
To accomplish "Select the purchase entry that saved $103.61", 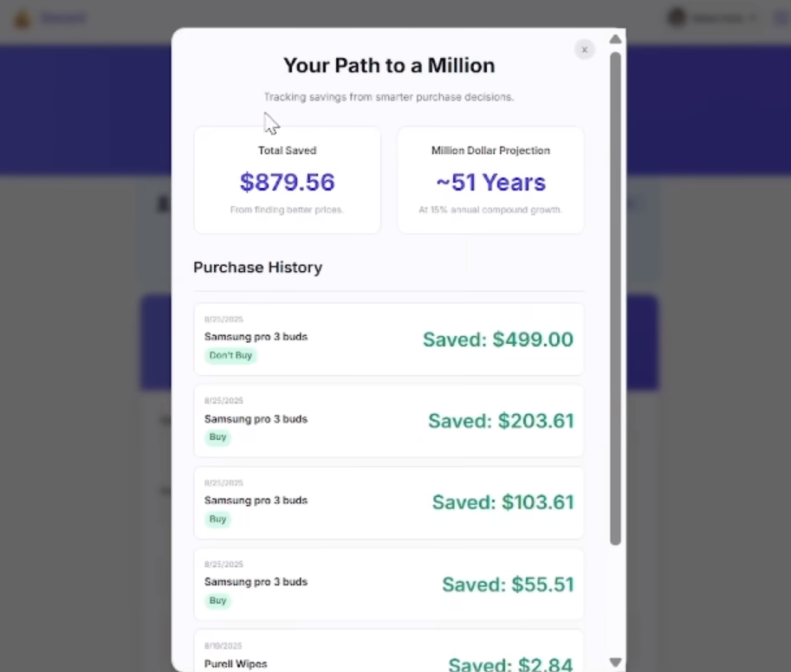I will pyautogui.click(x=388, y=502).
